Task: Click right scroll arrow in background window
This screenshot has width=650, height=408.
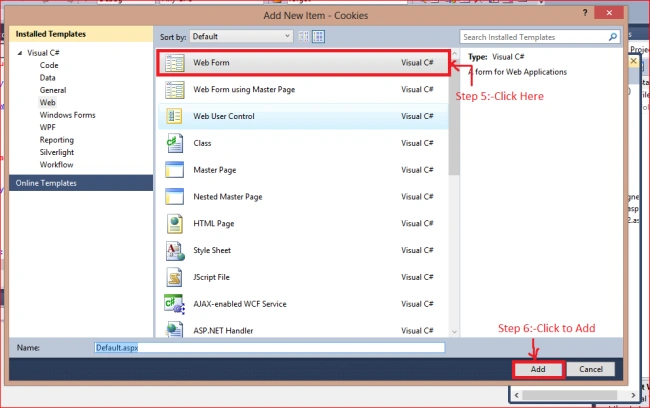Action: [x=633, y=395]
